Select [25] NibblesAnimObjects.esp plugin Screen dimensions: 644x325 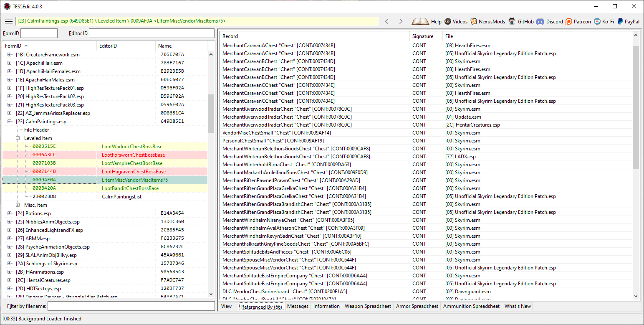point(104,222)
